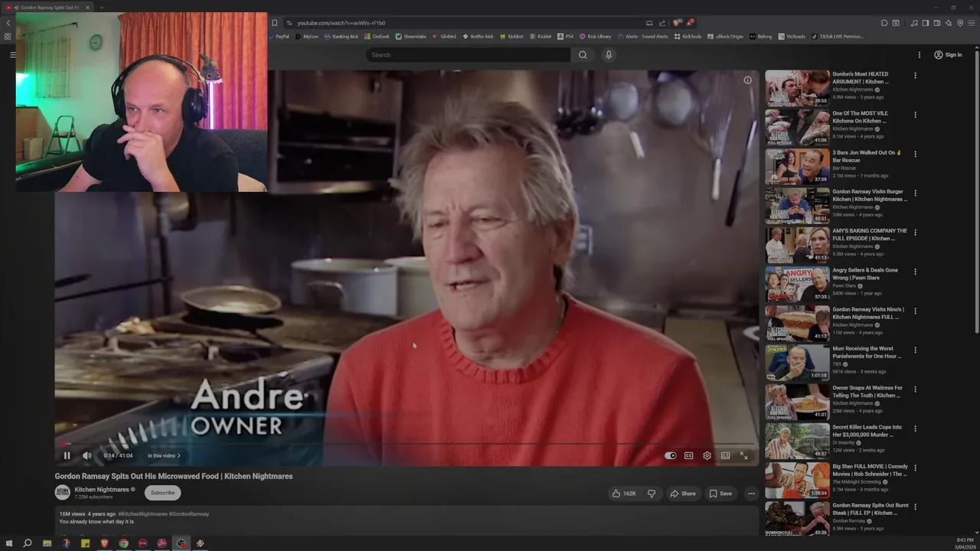Save the video to a playlist
The image size is (980, 551).
pos(720,494)
